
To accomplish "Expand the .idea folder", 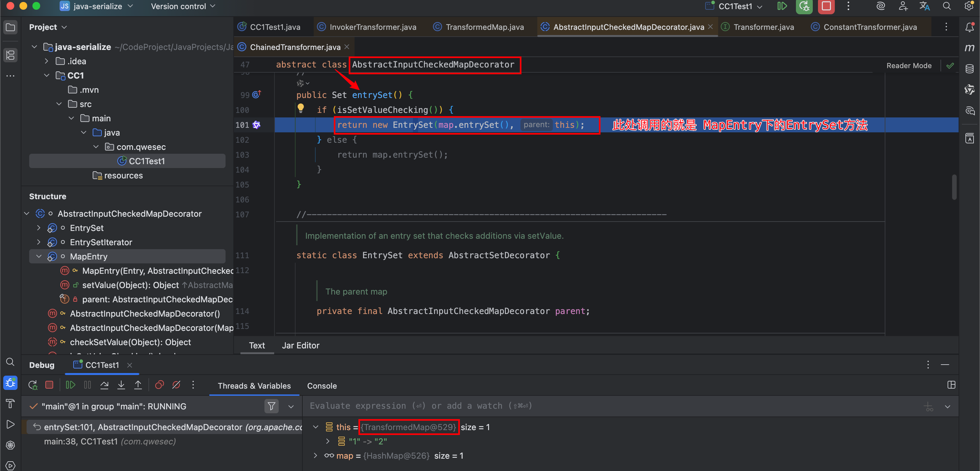I will (x=46, y=61).
